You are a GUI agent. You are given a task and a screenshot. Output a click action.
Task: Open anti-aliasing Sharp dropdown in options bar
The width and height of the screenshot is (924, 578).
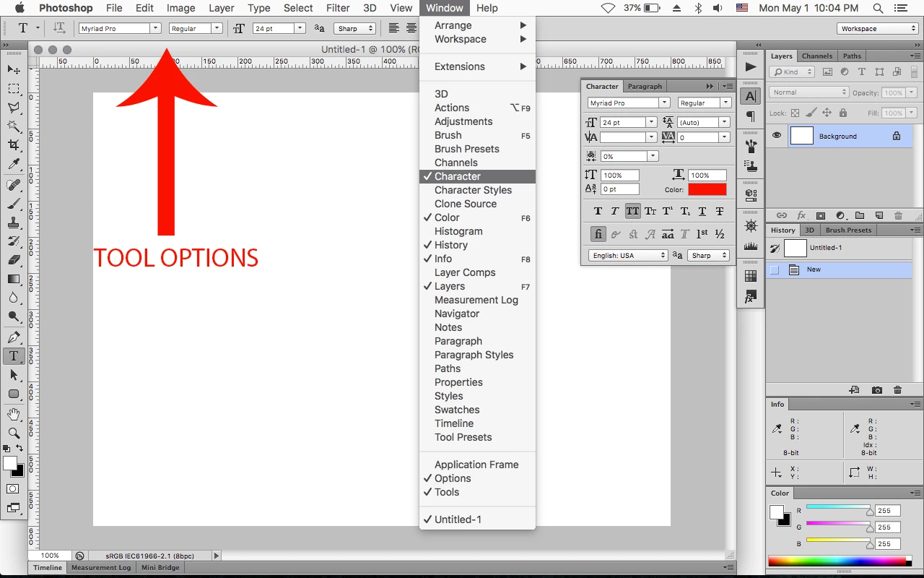coord(354,28)
